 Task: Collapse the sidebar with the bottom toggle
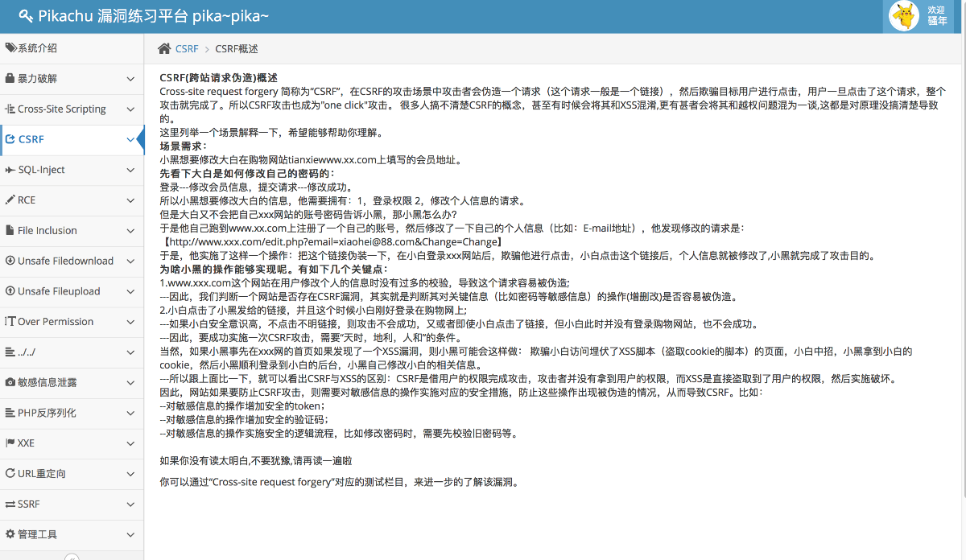point(72,557)
